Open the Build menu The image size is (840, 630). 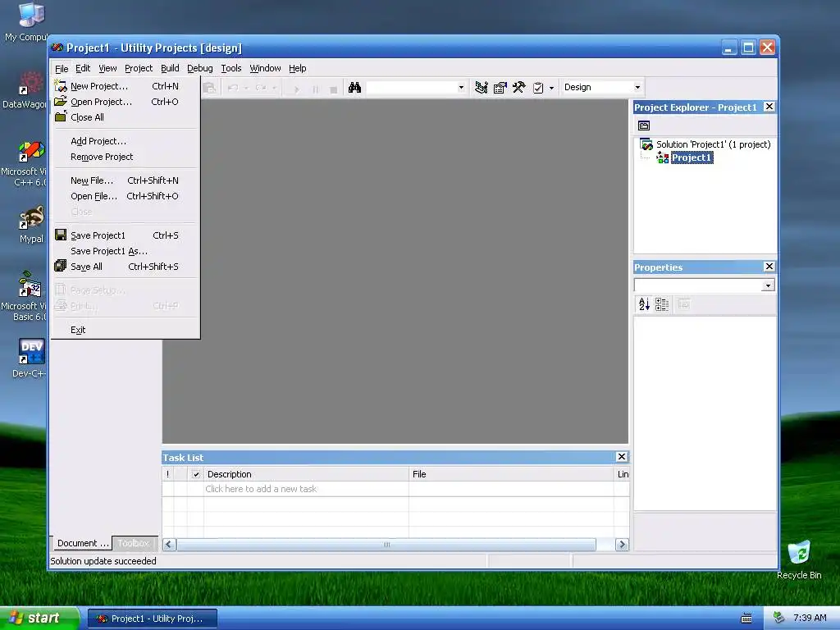click(170, 68)
